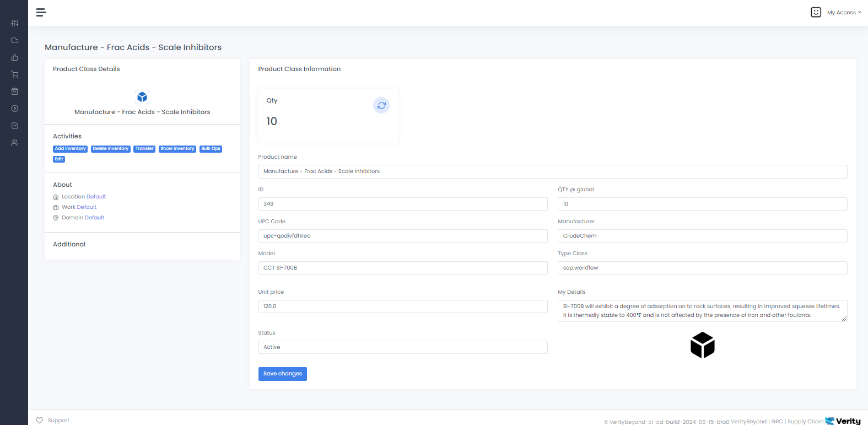
Task: Expand the My Access dropdown
Action: click(843, 12)
